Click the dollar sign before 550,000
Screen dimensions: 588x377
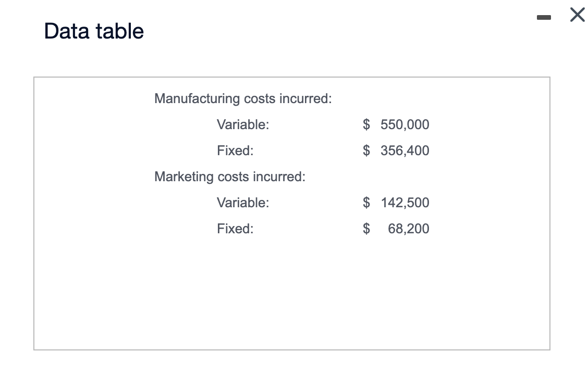(367, 124)
